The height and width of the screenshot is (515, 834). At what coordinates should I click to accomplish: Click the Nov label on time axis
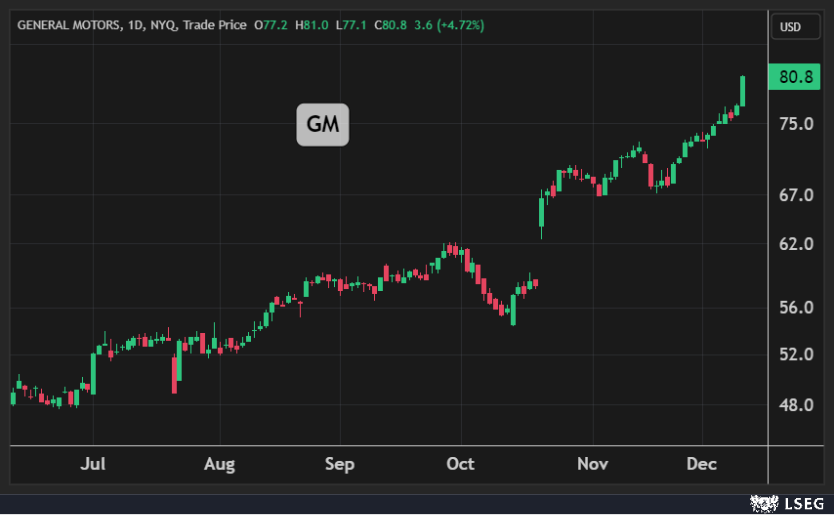pyautogui.click(x=592, y=464)
